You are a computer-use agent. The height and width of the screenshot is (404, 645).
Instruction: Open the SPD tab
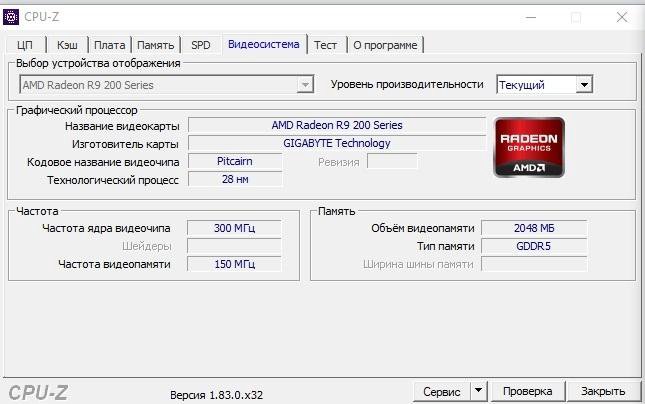pos(201,45)
